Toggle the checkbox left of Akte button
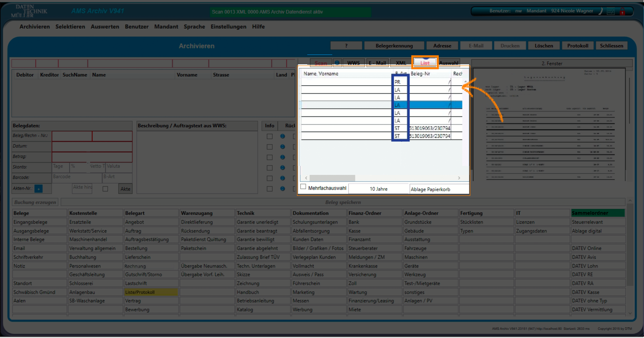644x338 pixels. (105, 189)
